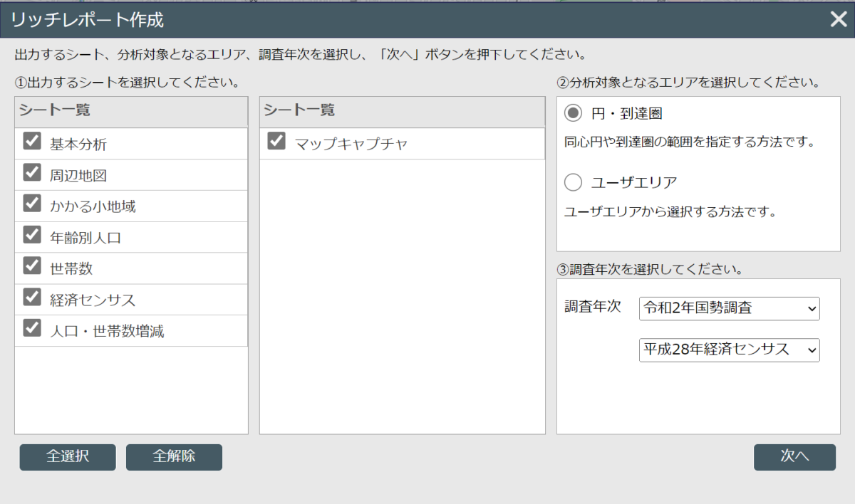The height and width of the screenshot is (504, 855).
Task: Click the シート一覧 header above マップキャプチャ
Action: click(299, 110)
